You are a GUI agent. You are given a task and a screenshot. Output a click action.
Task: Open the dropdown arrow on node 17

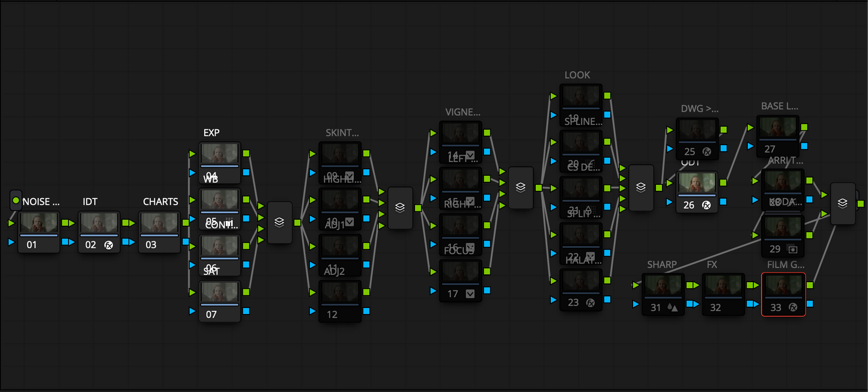pyautogui.click(x=470, y=293)
